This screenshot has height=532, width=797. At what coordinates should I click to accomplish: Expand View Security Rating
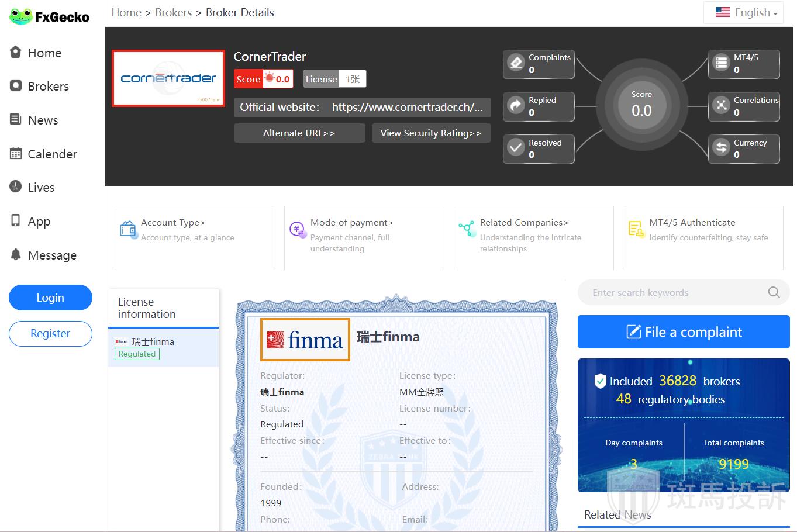pyautogui.click(x=431, y=133)
